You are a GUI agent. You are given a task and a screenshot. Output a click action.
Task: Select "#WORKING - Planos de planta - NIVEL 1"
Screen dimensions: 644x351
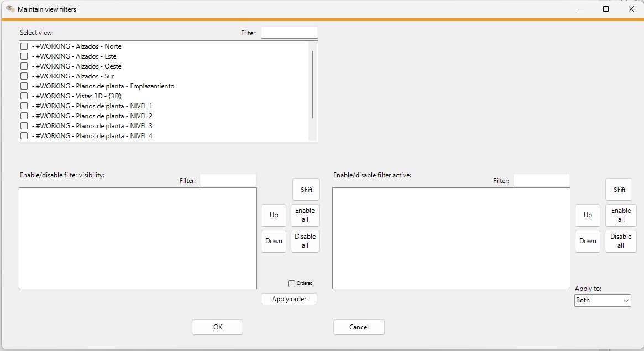[x=23, y=106]
